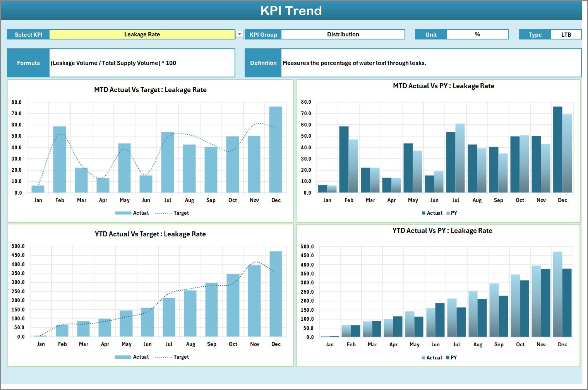Viewport: 588px width, 390px height.
Task: Click PY legend entry in YTD PY chart
Action: click(x=453, y=358)
